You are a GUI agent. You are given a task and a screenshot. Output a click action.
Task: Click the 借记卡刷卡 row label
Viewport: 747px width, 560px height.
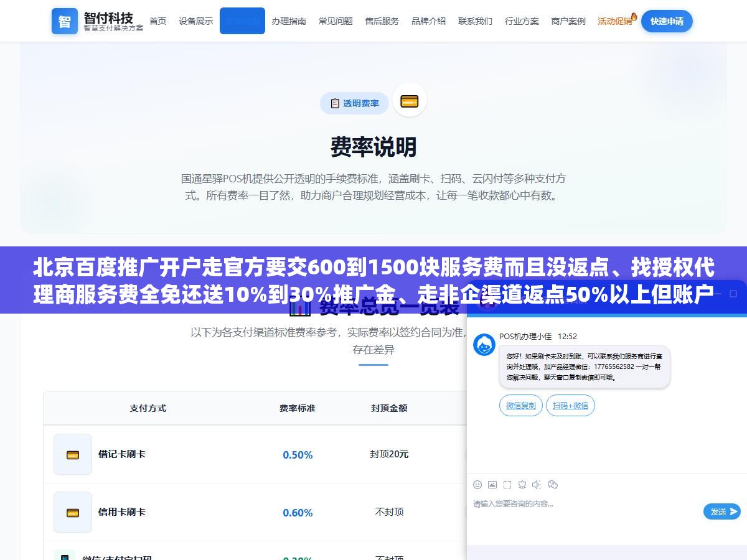pos(122,454)
